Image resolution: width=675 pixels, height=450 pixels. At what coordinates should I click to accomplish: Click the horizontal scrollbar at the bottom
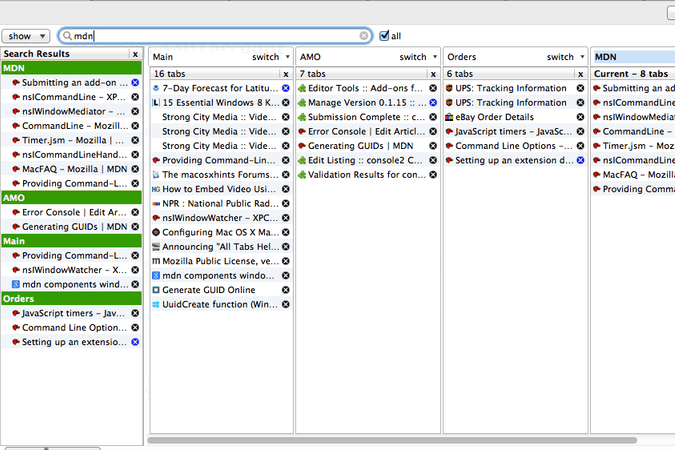click(392, 440)
